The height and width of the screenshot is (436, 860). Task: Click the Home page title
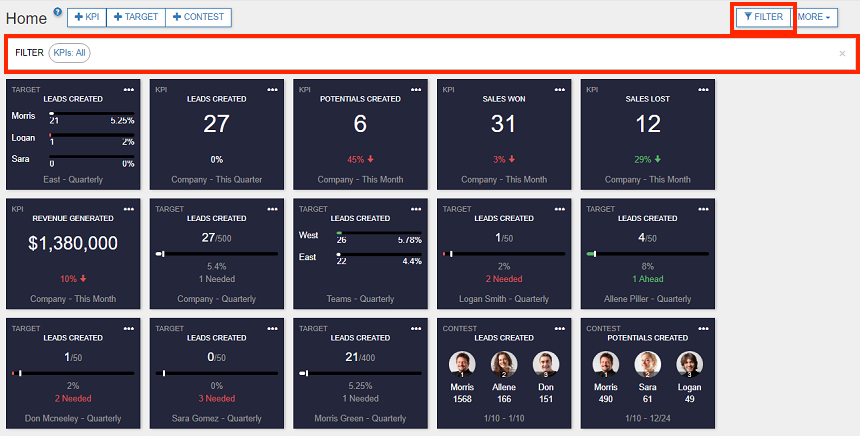pyautogui.click(x=26, y=18)
